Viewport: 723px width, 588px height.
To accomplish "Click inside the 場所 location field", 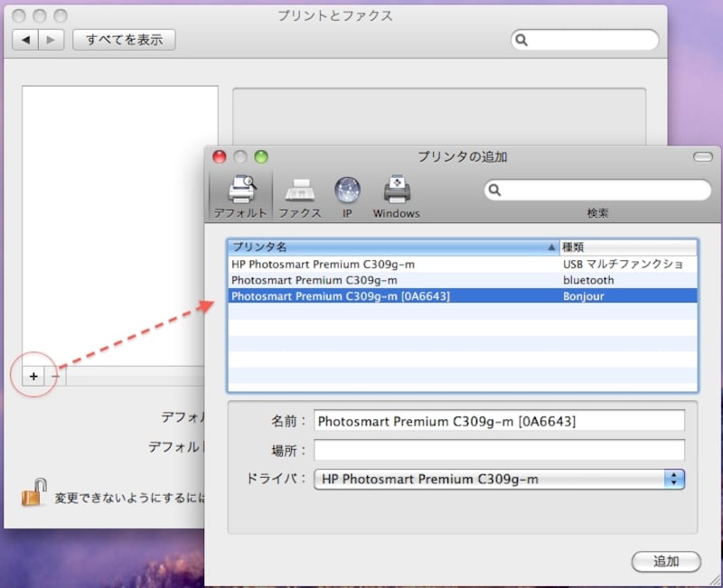I will [497, 450].
